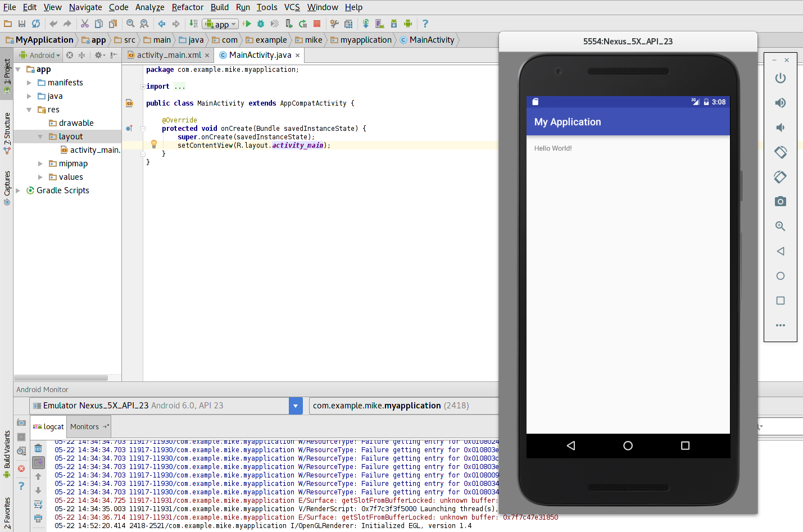Switch to the activity_main.xml tab
Image resolution: width=803 pixels, height=532 pixels.
tap(169, 55)
